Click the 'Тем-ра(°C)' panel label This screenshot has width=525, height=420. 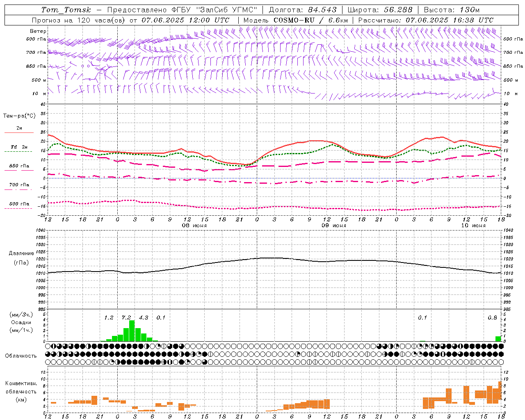click(x=19, y=116)
